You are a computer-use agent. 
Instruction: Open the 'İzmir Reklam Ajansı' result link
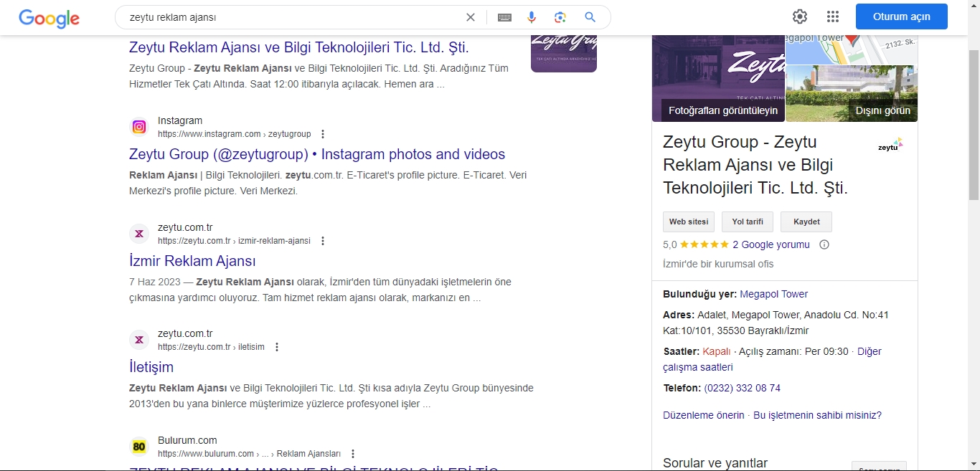click(x=192, y=261)
